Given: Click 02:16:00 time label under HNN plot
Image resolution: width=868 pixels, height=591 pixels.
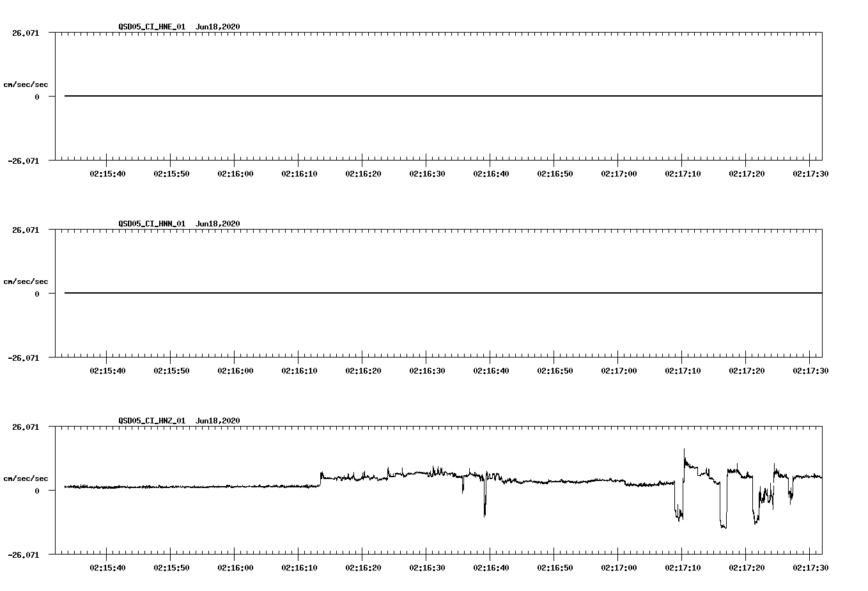Looking at the screenshot, I should coord(235,371).
